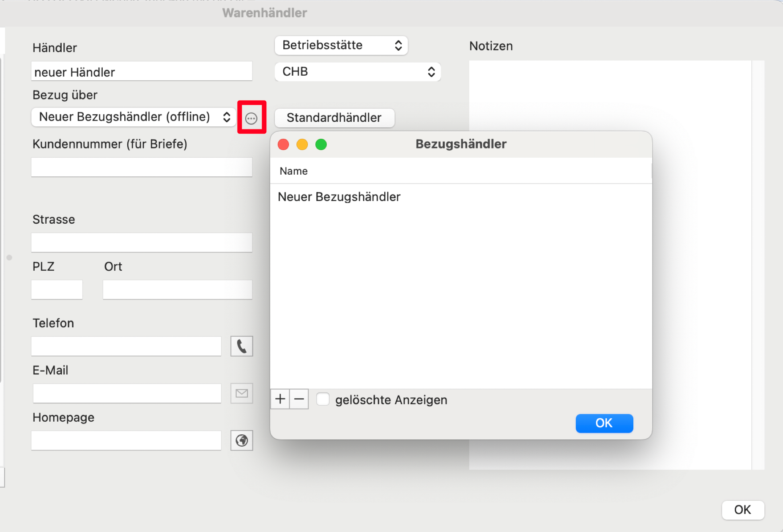
Task: Open the Neuer Bezugshändler (offline) dropdown
Action: click(134, 117)
